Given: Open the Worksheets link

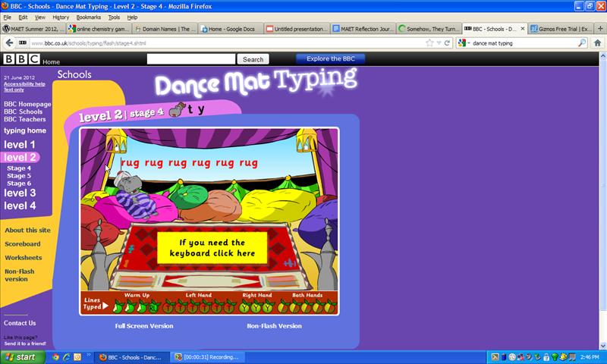Looking at the screenshot, I should coord(24,257).
